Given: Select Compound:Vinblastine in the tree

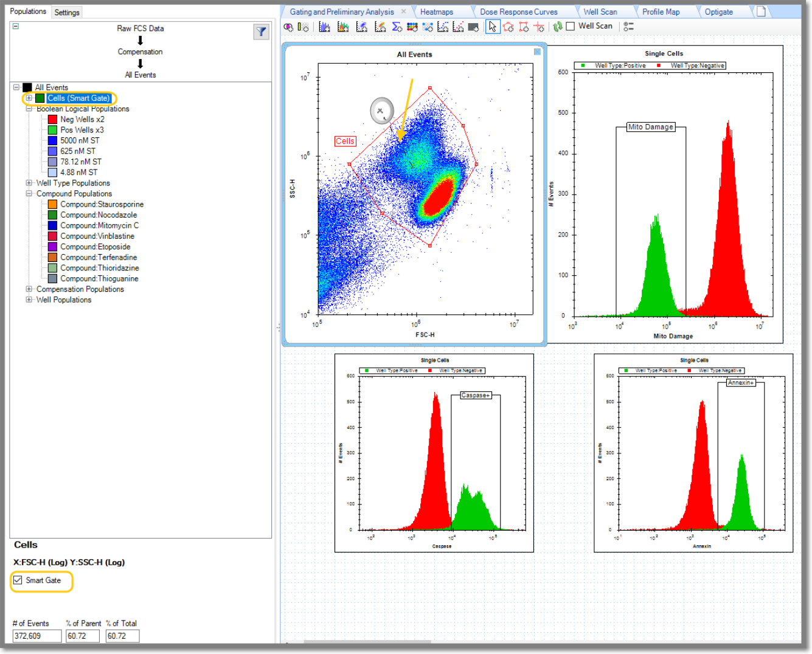Looking at the screenshot, I should 97,236.
